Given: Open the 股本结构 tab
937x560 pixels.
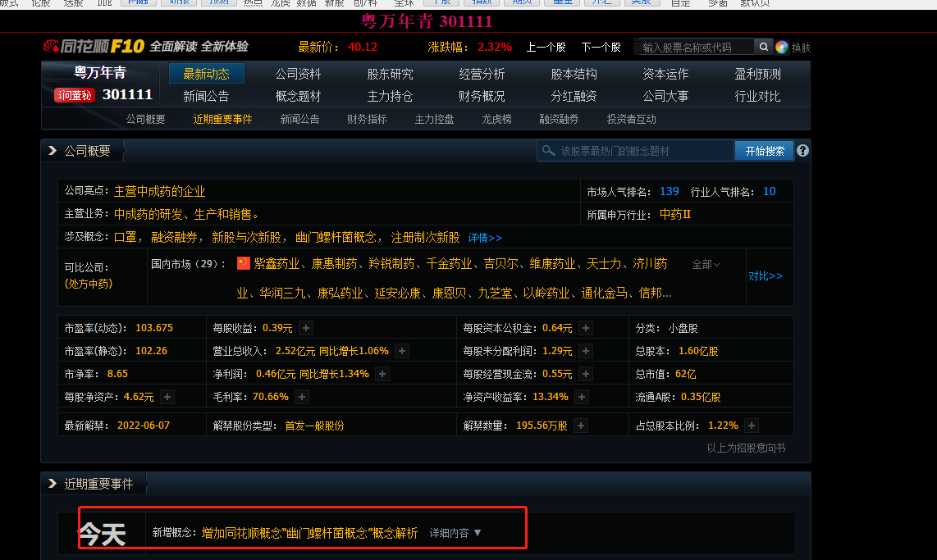Looking at the screenshot, I should pos(574,74).
